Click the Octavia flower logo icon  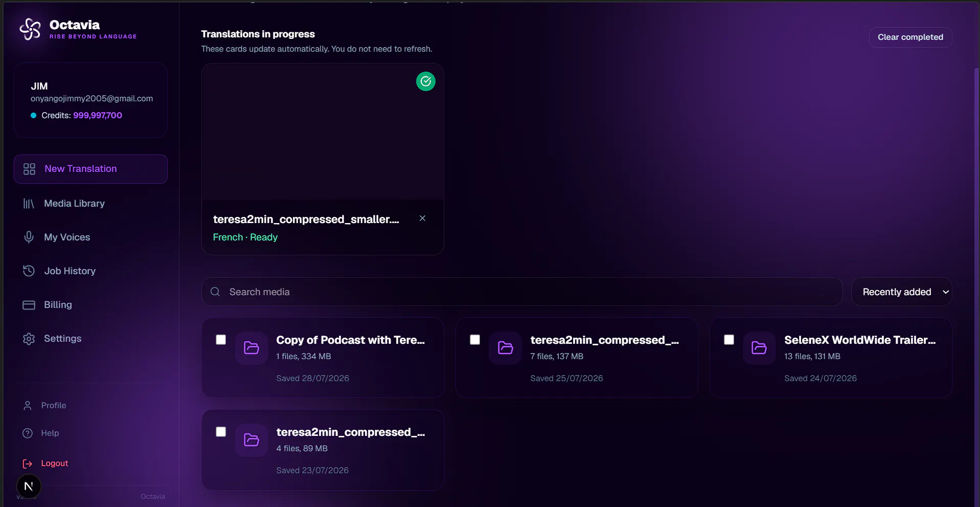(30, 29)
